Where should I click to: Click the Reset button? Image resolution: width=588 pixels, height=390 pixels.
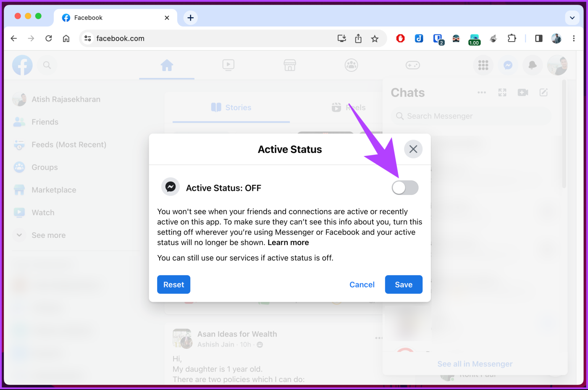tap(173, 285)
